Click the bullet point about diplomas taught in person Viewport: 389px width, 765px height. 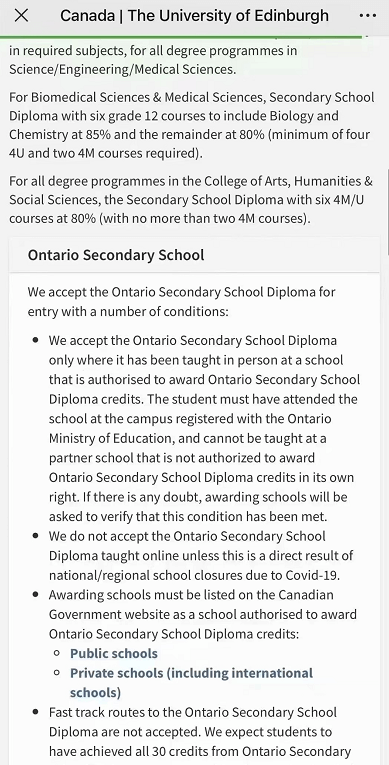[x=204, y=428]
